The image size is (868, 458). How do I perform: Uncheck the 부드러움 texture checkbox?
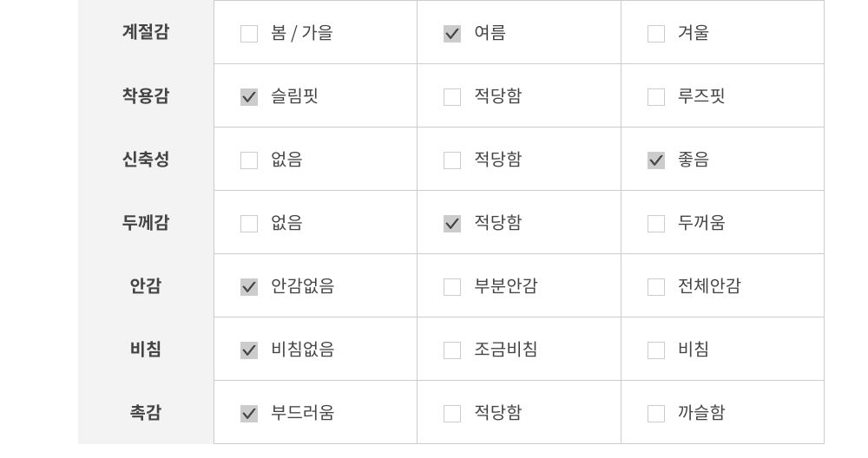coord(249,414)
